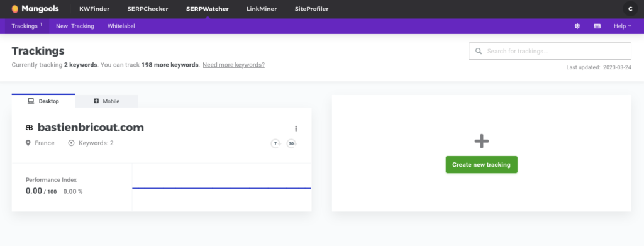
Task: Click the Mangools logo
Action: pyautogui.click(x=35, y=9)
